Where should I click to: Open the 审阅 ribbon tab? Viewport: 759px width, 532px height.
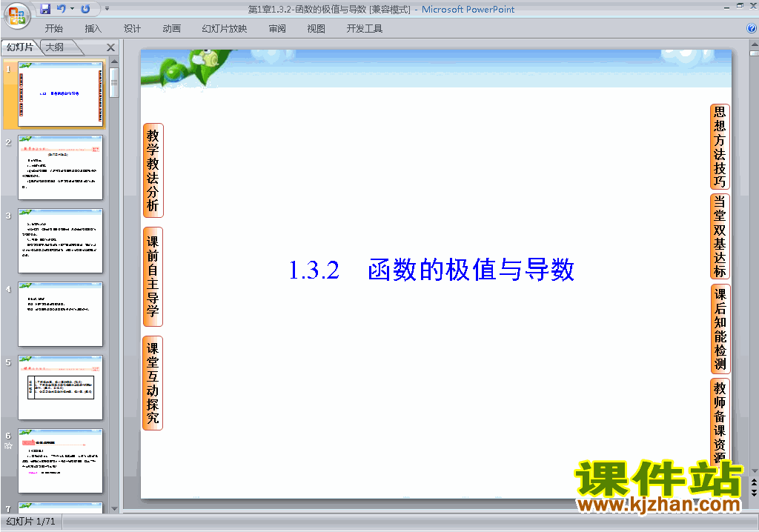pyautogui.click(x=277, y=29)
